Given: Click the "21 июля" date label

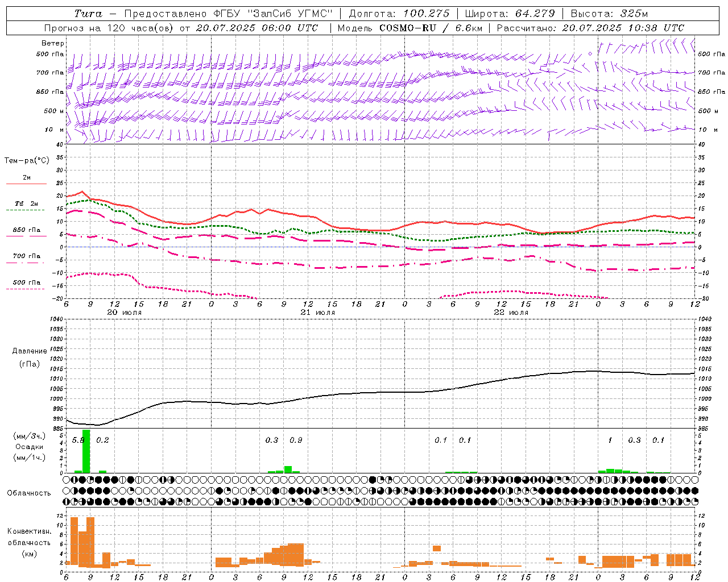Looking at the screenshot, I should coord(317,313).
